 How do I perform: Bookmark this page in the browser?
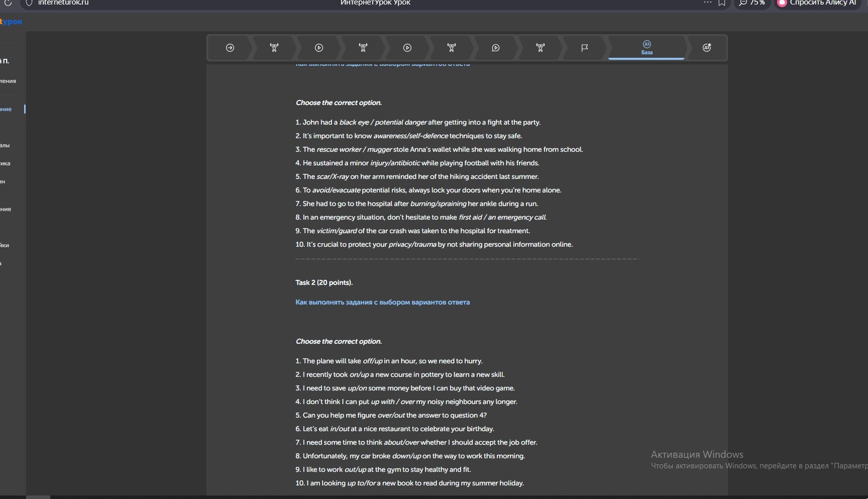pos(722,3)
